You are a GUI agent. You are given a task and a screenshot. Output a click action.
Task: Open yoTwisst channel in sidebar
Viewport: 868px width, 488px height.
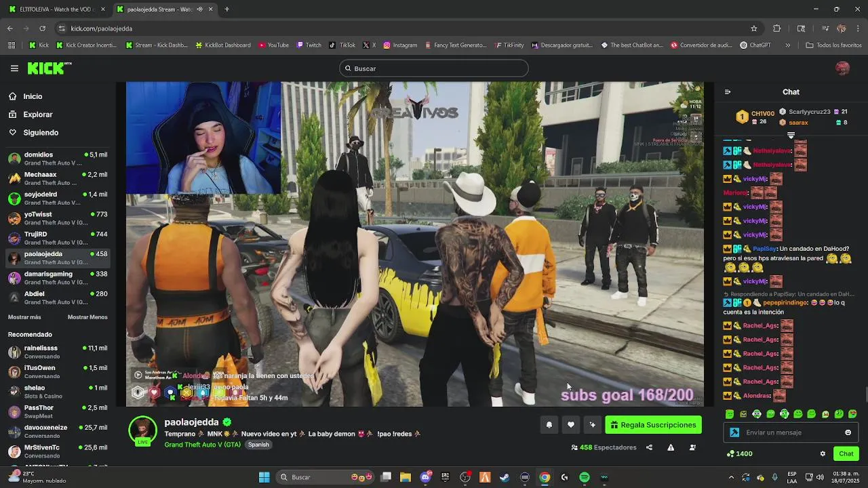click(x=58, y=219)
